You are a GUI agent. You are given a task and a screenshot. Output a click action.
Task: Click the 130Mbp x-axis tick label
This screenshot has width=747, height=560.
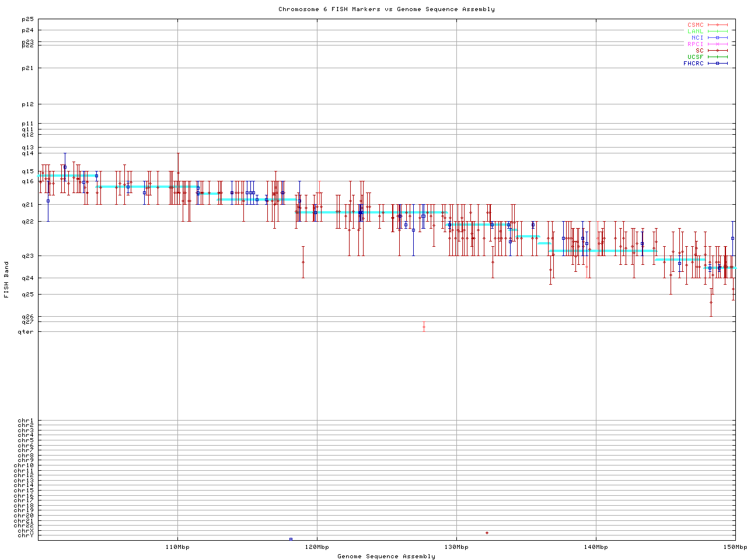pos(456,547)
